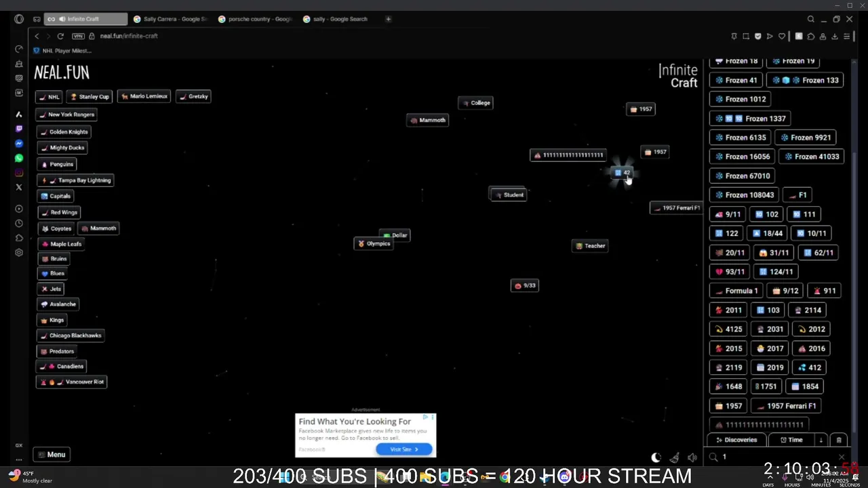Toggle the VPN badge in address bar
The image size is (868, 488).
pos(78,36)
